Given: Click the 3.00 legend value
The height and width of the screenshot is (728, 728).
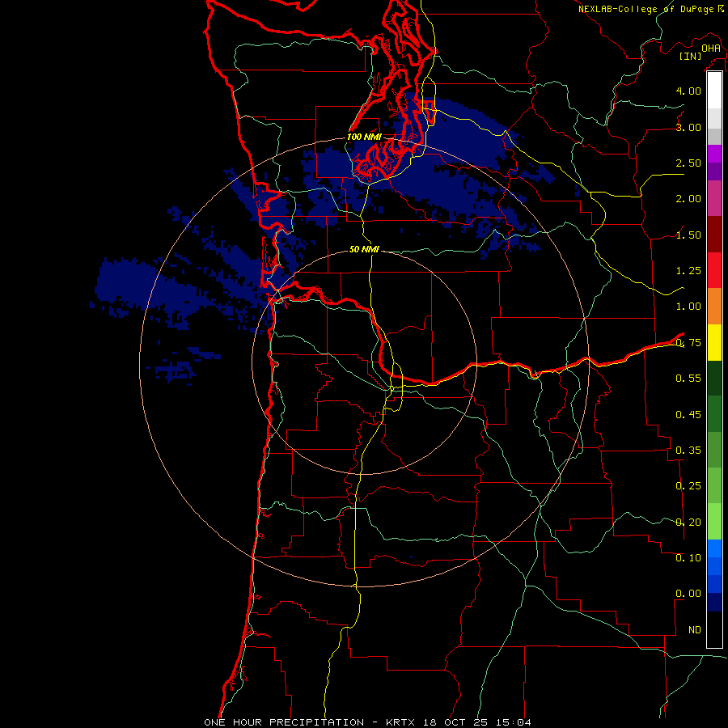Looking at the screenshot, I should pyautogui.click(x=688, y=127).
